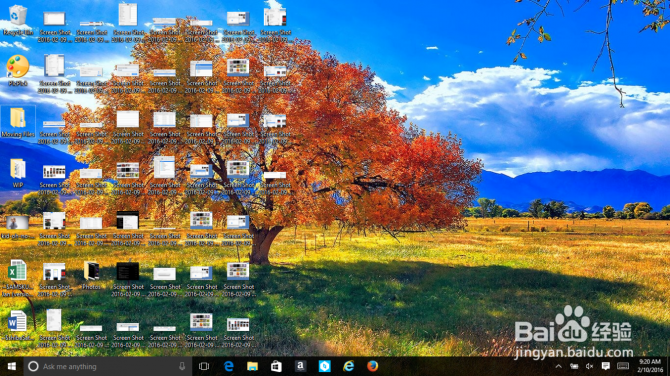Launch Internet Explorer from the taskbar

[x=349, y=366]
